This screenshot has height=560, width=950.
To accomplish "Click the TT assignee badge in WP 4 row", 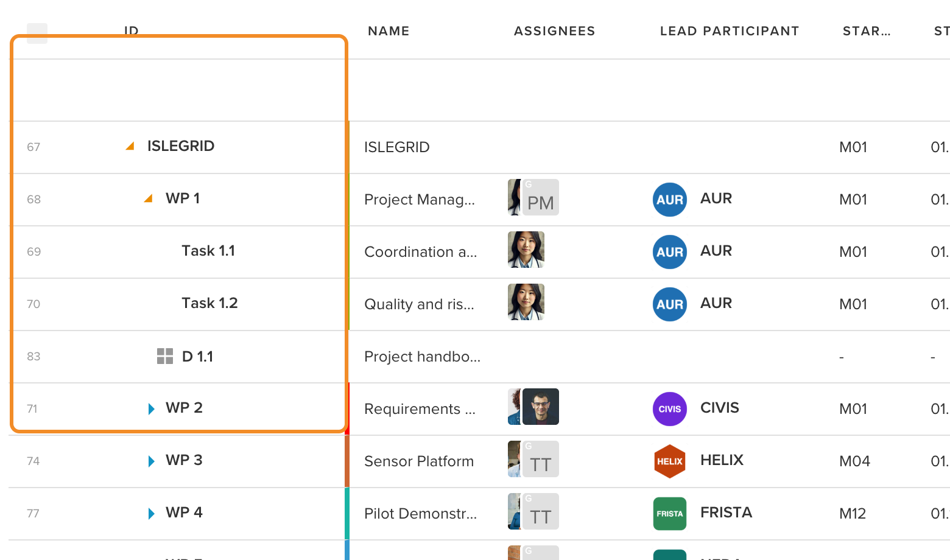I will [541, 511].
